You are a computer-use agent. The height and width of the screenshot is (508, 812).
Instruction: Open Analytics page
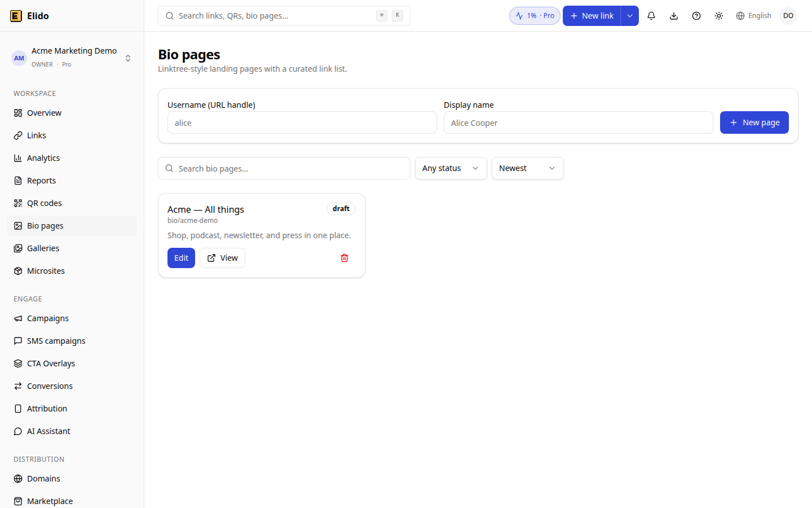click(x=72, y=158)
